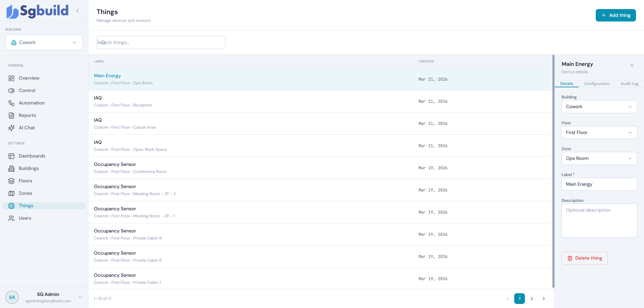Image resolution: width=644 pixels, height=308 pixels.
Task: Open the Audit Log tab
Action: (629, 83)
